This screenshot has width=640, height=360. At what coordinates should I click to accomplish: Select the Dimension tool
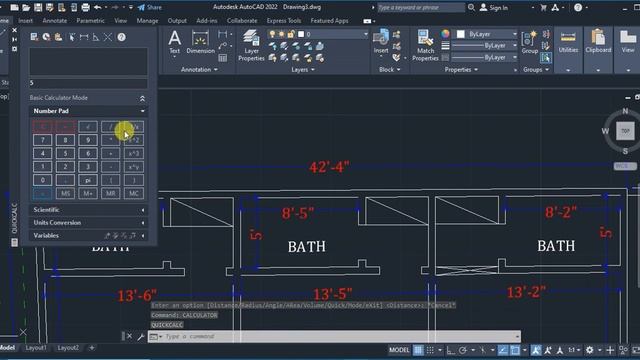click(200, 42)
